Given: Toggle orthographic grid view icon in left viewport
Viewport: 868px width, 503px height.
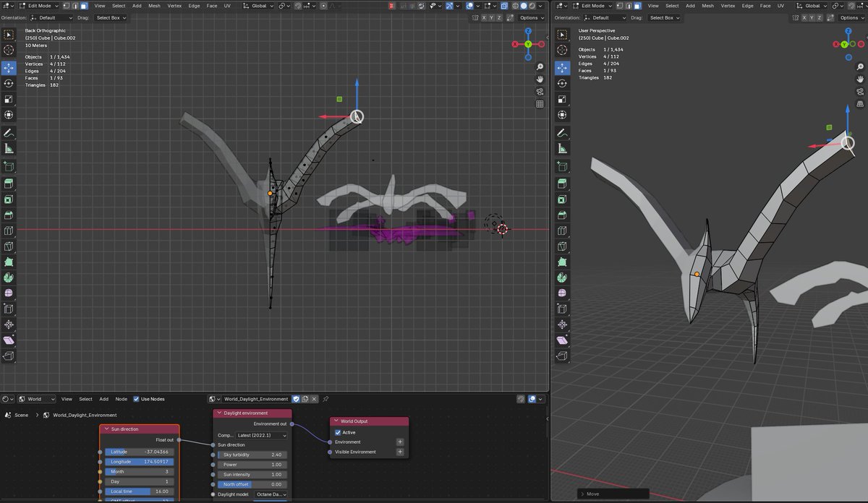Looking at the screenshot, I should point(540,104).
